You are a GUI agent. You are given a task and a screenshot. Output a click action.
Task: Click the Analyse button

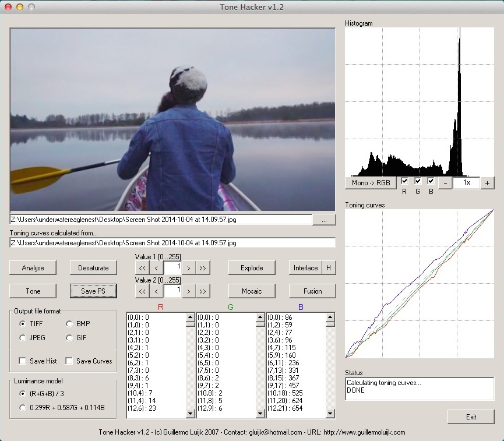[33, 268]
